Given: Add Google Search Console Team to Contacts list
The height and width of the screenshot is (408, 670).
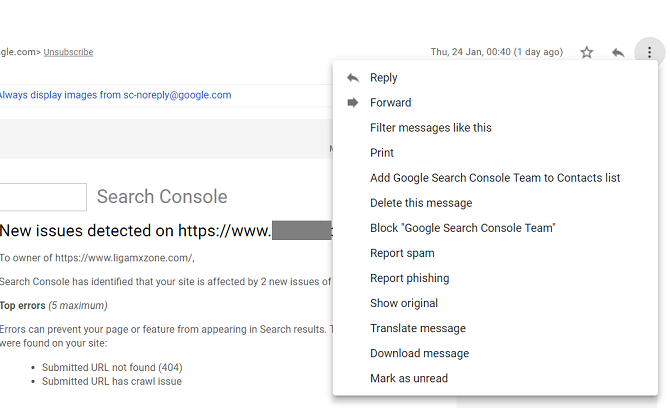Looking at the screenshot, I should click(495, 178).
